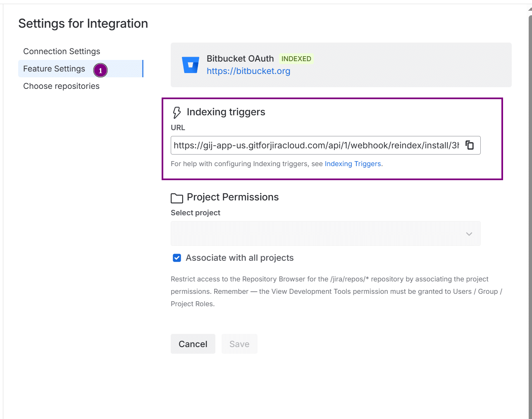Click the chevron arrow in project selector

[x=469, y=234]
